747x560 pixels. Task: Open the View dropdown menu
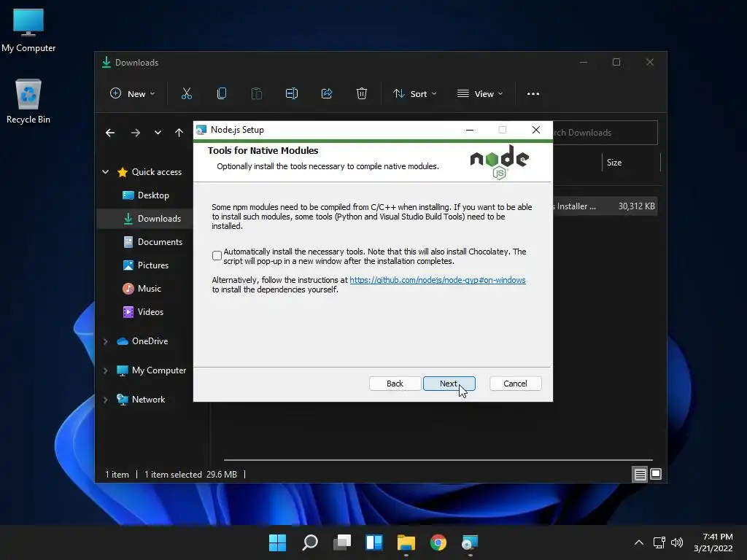pyautogui.click(x=480, y=94)
